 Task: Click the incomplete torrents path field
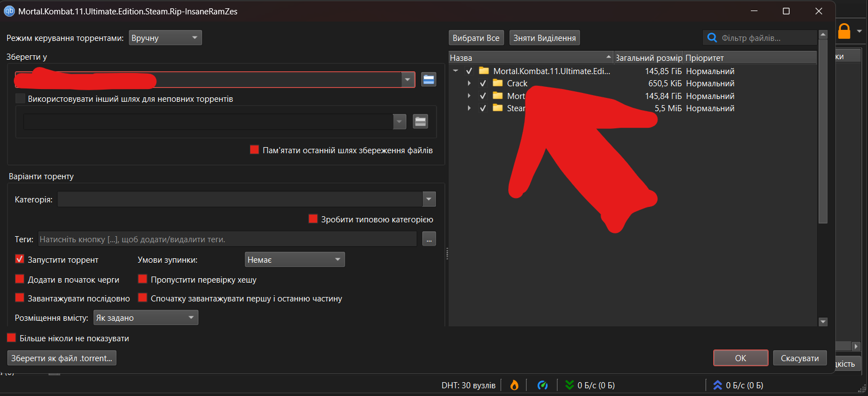[x=208, y=122]
